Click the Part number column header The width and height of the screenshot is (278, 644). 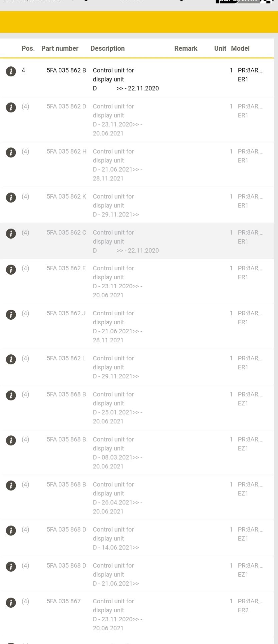(60, 48)
